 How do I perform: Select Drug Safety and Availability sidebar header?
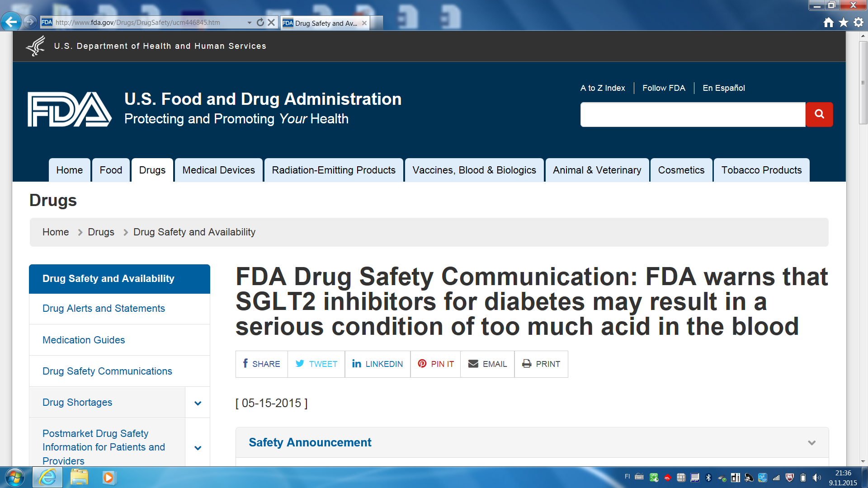[x=119, y=279]
